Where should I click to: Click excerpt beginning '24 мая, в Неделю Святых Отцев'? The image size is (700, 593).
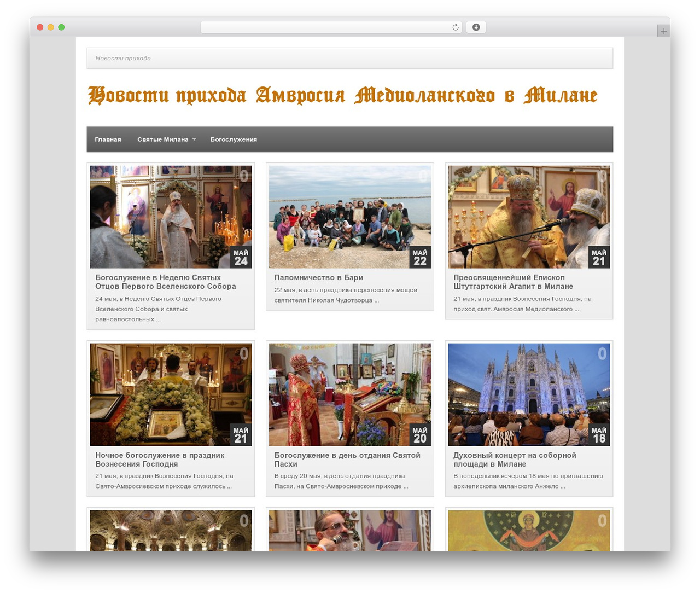[159, 309]
